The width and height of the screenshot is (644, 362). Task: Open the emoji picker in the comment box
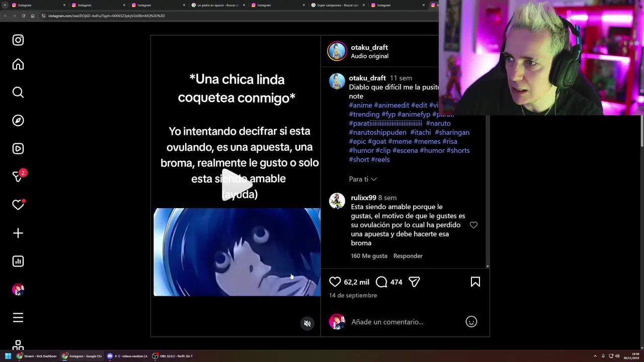tap(471, 322)
